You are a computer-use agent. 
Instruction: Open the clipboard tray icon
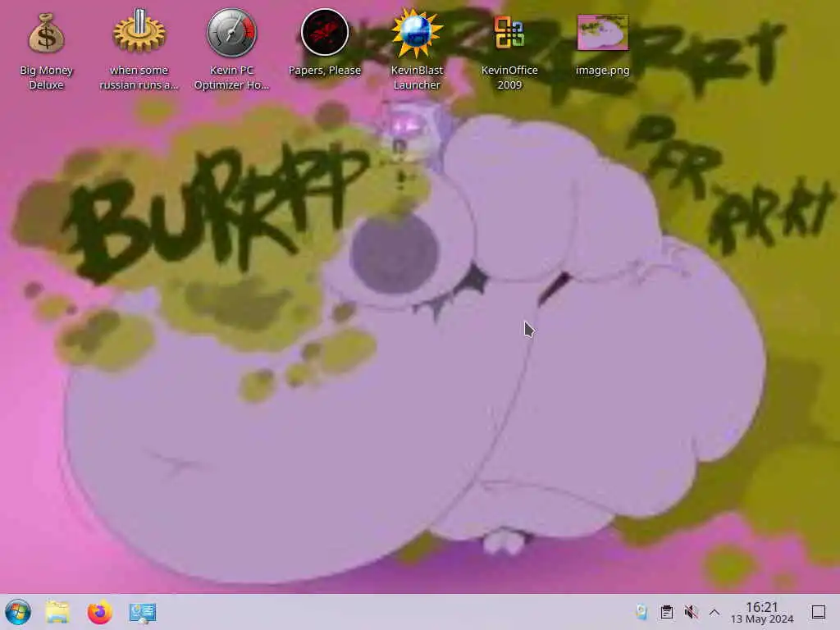(666, 612)
